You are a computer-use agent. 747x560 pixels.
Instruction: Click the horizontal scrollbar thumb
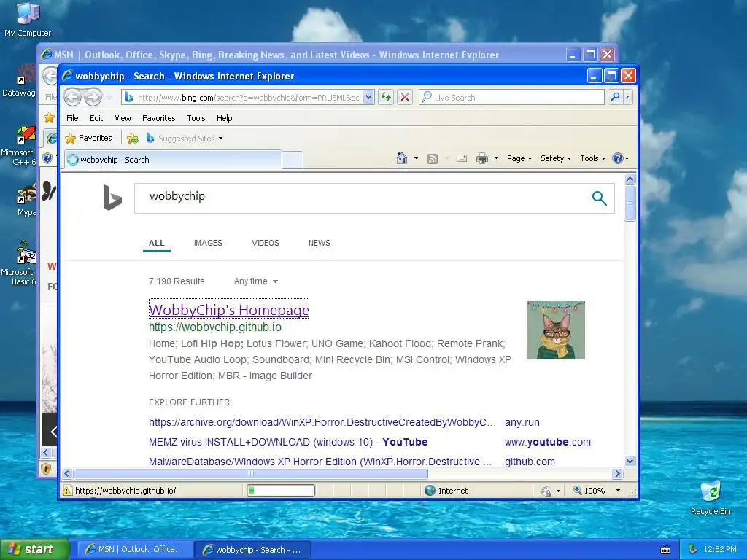coord(251,474)
